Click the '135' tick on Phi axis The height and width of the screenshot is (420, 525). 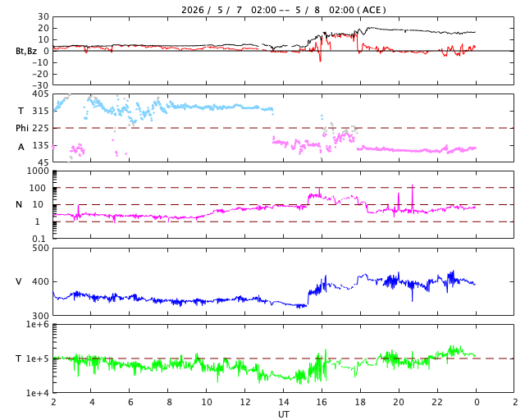(x=40, y=146)
